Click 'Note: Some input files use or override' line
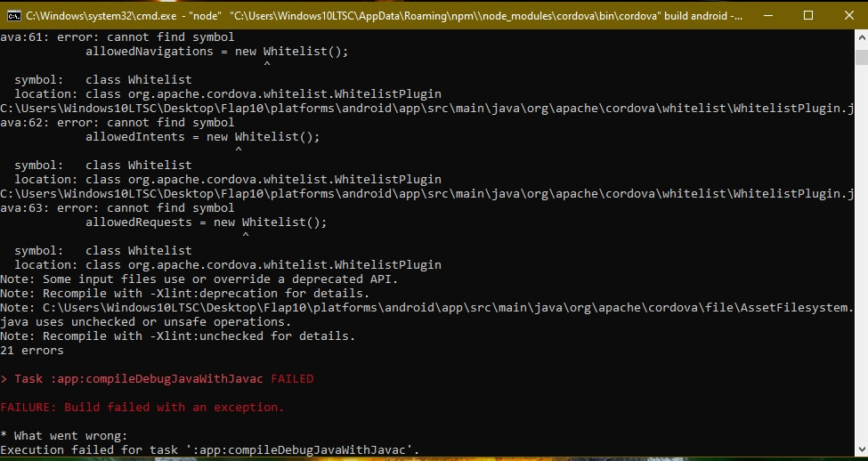 pyautogui.click(x=199, y=279)
